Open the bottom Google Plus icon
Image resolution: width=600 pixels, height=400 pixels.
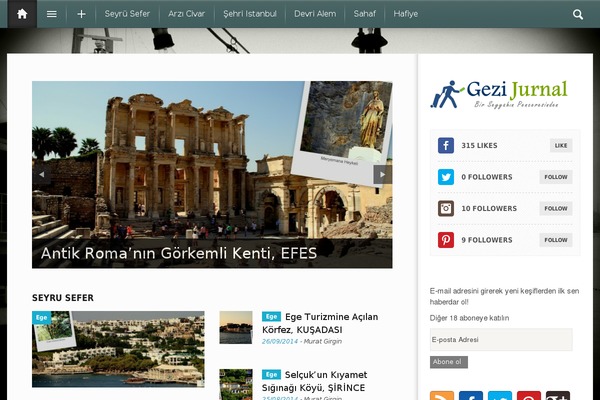coord(558,396)
